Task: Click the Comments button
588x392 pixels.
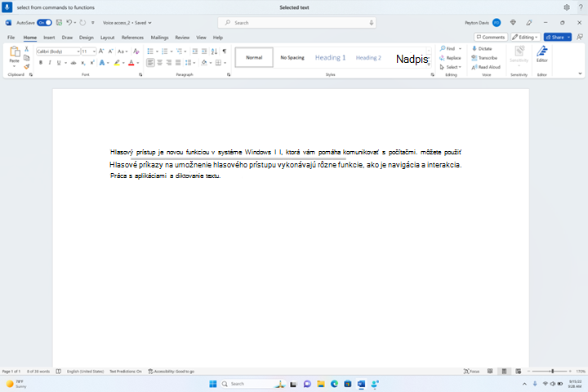Action: [491, 37]
